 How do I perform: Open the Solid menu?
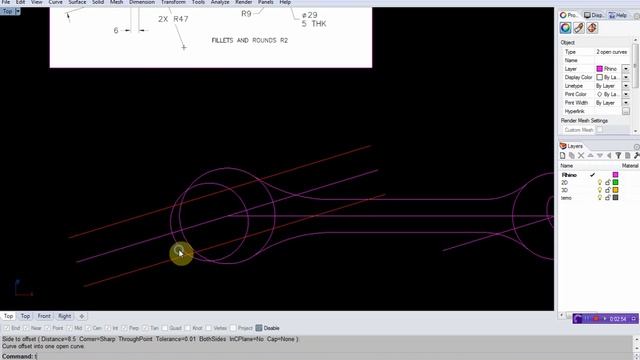click(98, 2)
